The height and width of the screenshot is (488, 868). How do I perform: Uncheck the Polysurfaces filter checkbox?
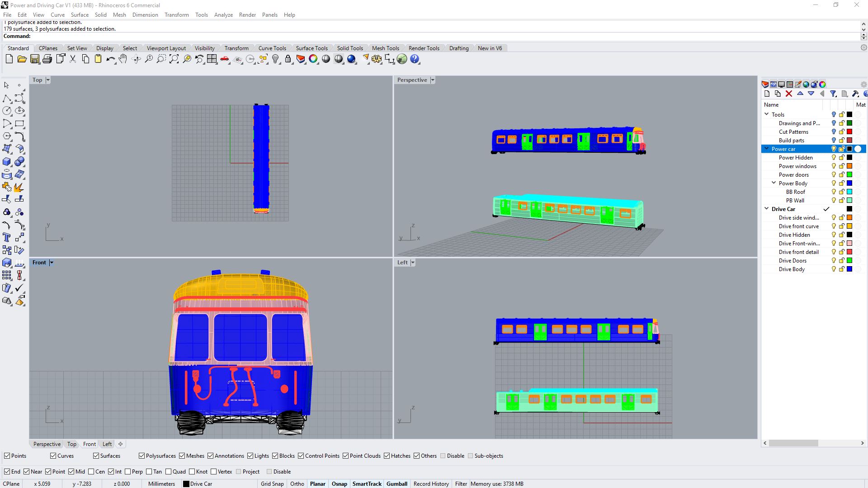142,456
